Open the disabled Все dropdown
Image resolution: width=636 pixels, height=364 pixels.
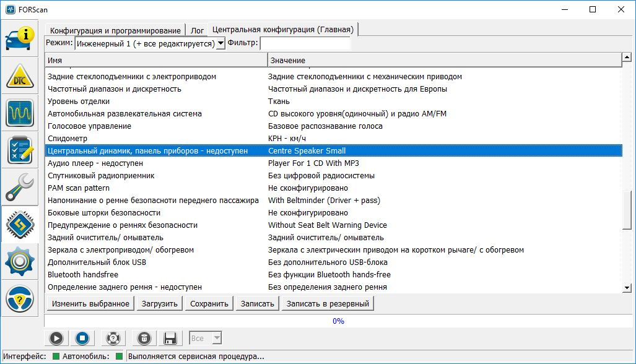tap(205, 338)
